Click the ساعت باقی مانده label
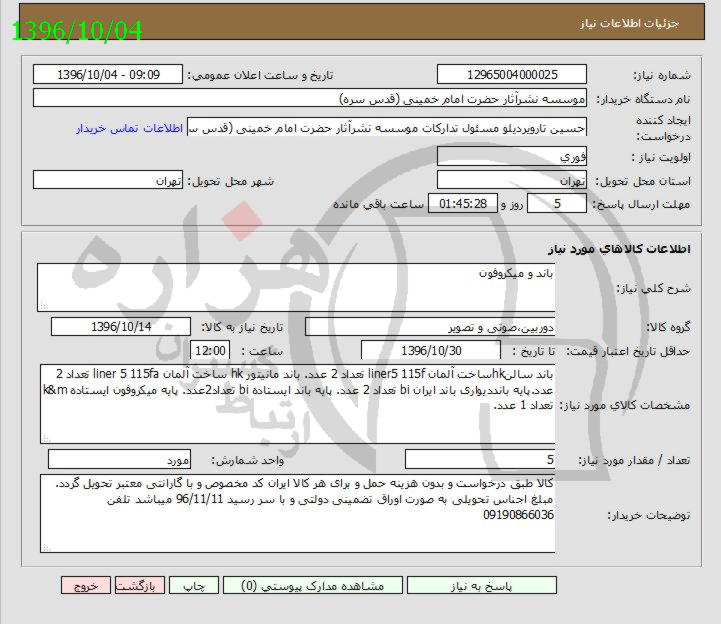The image size is (721, 624). pos(378,204)
